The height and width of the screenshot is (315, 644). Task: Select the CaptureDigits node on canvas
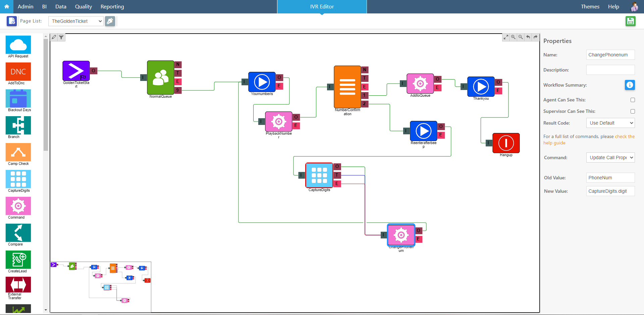coord(319,175)
